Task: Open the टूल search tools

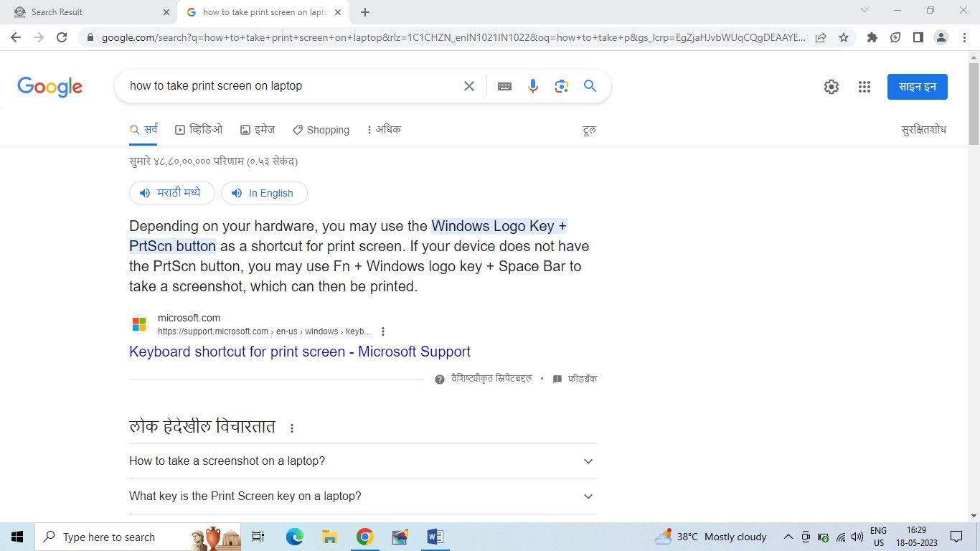Action: pos(589,130)
